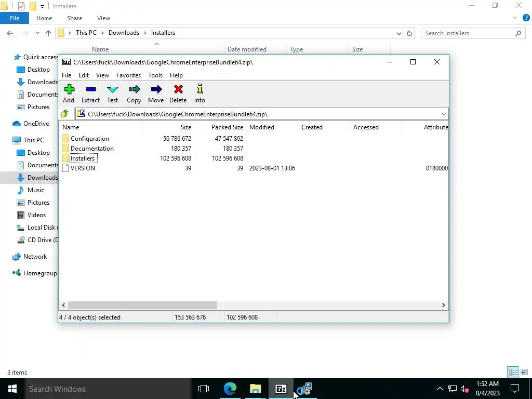The height and width of the screenshot is (399, 532).
Task: Open the 7-Zip File menu
Action: tap(66, 75)
